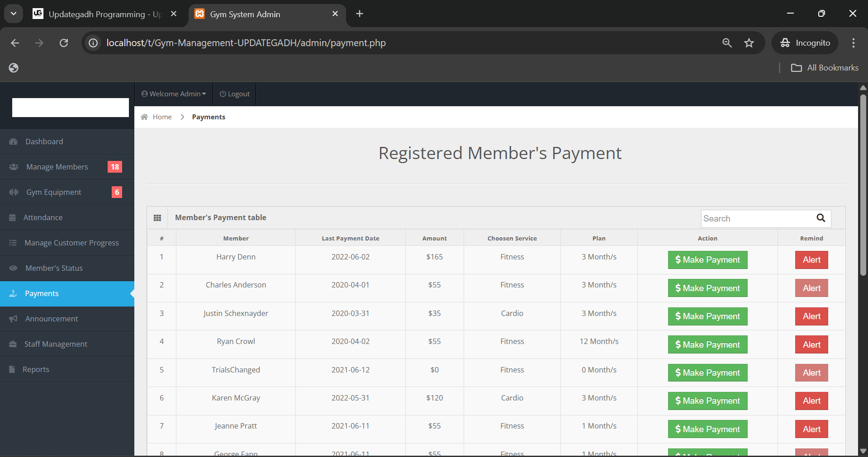Select Payments in the sidebar
This screenshot has width=868, height=457.
tap(67, 293)
